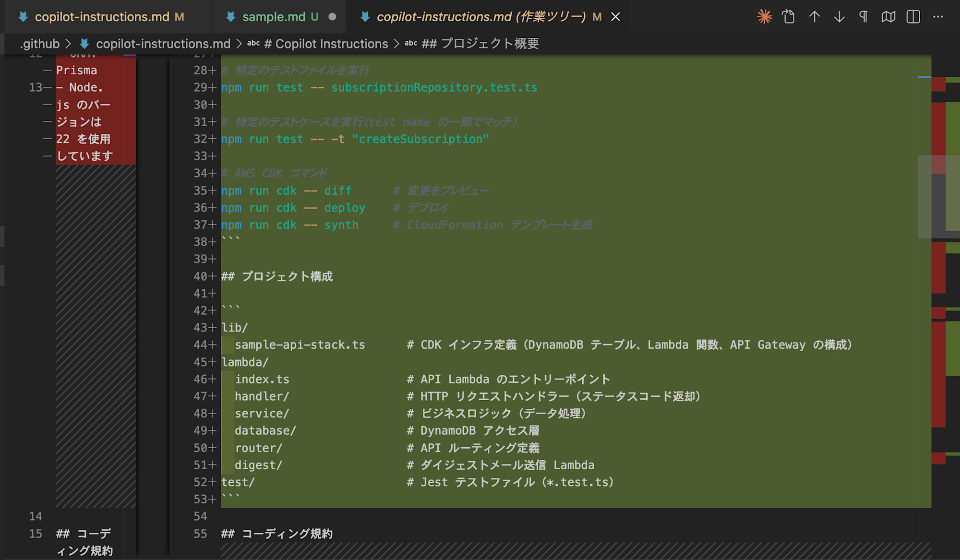Go to next change with down arrow

pos(839,17)
